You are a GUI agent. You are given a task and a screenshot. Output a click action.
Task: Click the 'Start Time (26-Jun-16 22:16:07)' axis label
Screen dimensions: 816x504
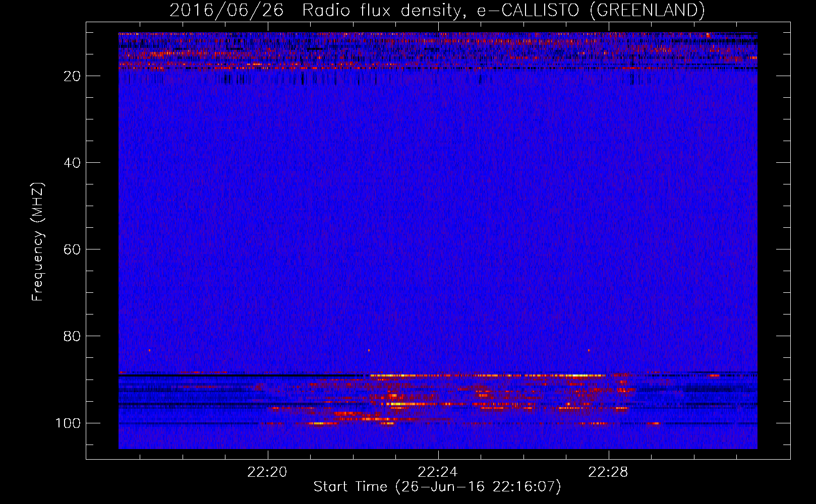click(x=437, y=487)
